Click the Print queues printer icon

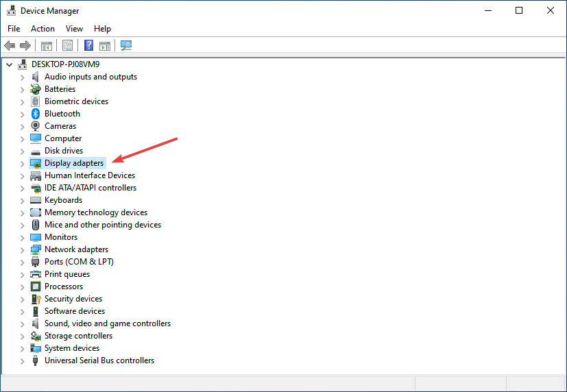tap(36, 274)
